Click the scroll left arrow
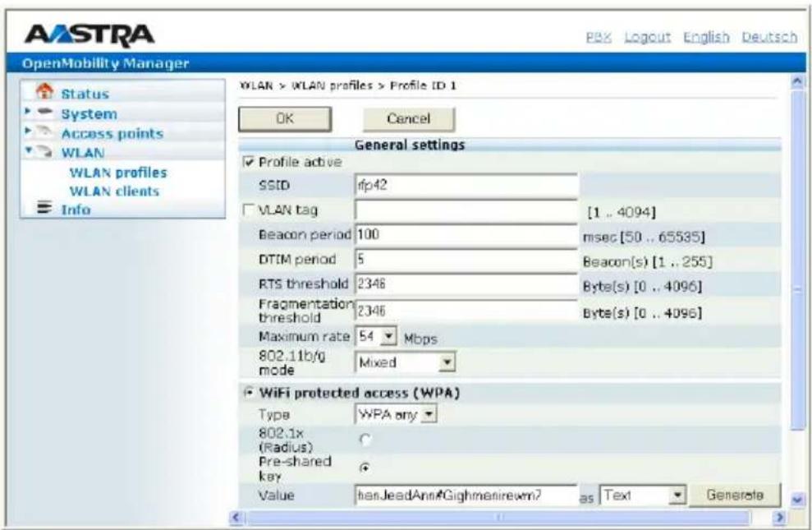812x530 pixels. (x=236, y=517)
